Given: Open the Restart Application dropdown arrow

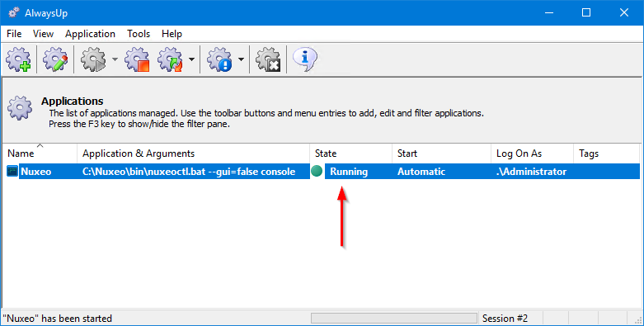Looking at the screenshot, I should point(192,60).
